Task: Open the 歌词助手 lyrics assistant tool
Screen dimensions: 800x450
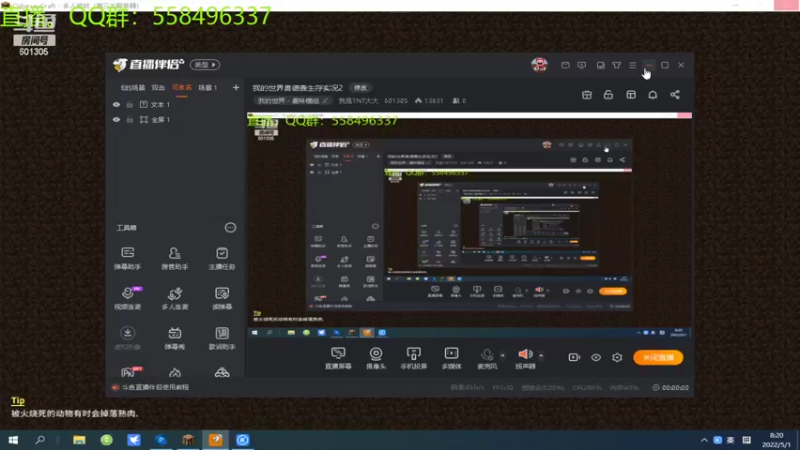Action: (x=222, y=338)
